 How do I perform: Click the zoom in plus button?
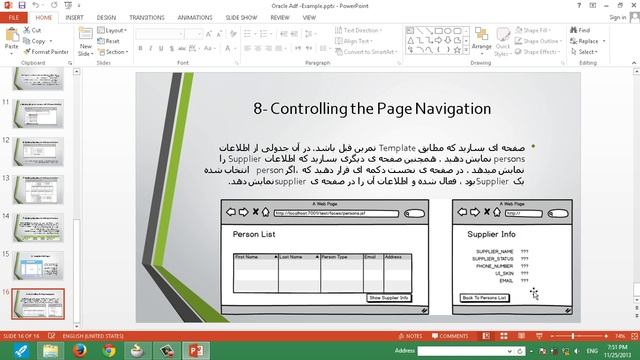606,336
